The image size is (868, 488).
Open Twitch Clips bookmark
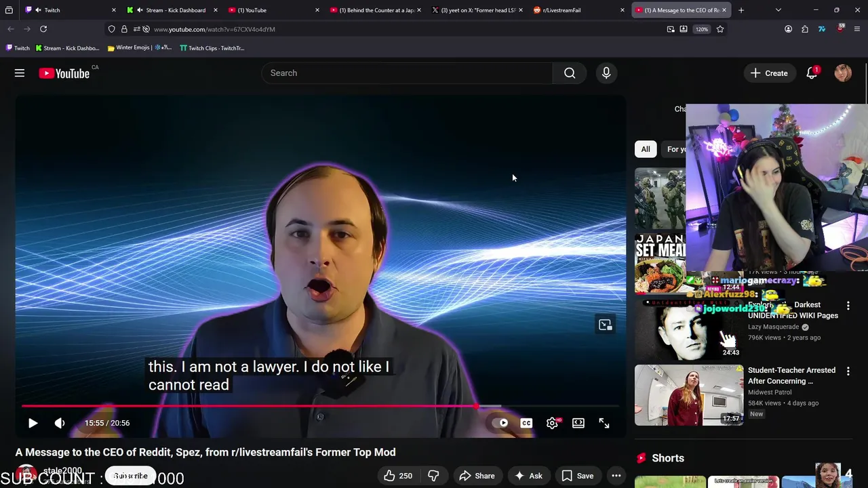point(212,48)
